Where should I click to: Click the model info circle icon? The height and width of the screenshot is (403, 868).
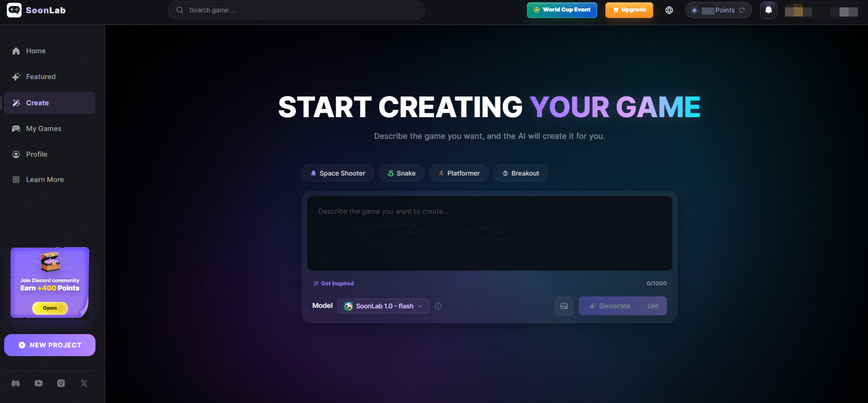[x=438, y=306]
